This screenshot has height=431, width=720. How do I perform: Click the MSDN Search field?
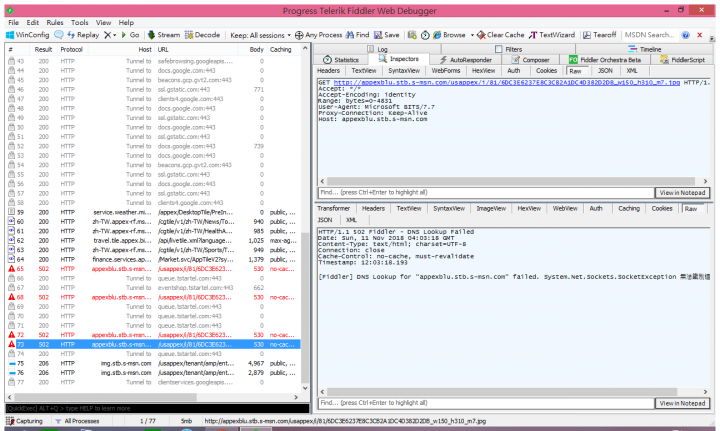click(649, 35)
